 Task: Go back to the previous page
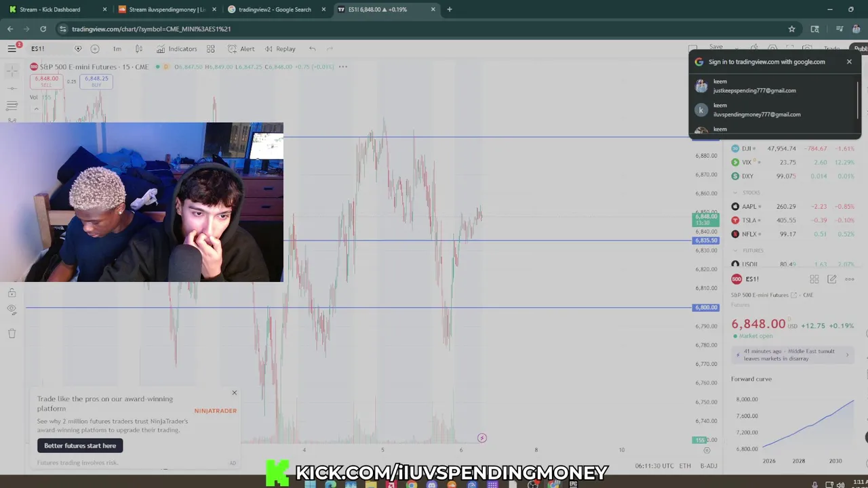pos(10,29)
